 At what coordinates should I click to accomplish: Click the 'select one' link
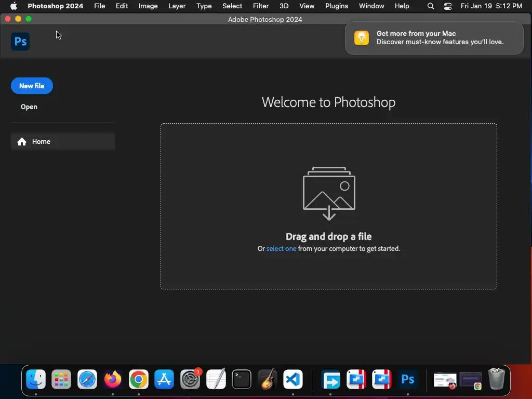tap(281, 249)
